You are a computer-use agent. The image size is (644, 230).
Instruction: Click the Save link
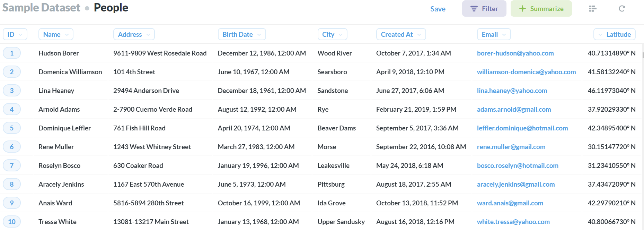438,9
